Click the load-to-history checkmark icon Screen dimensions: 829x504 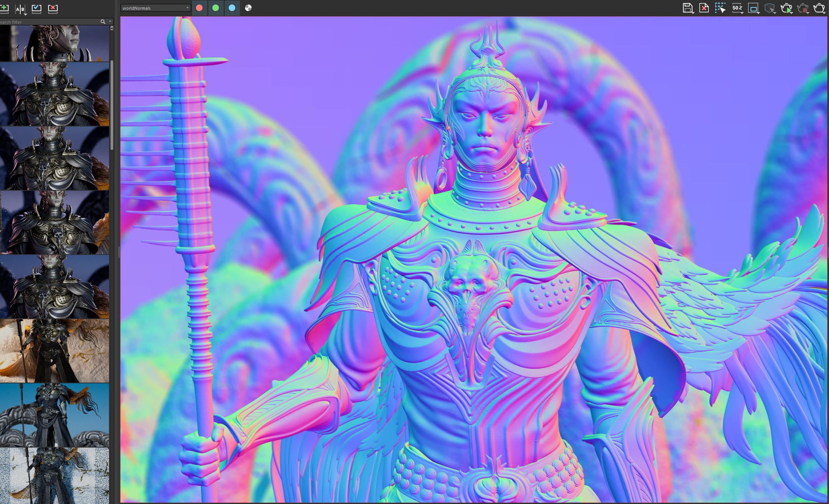point(37,8)
